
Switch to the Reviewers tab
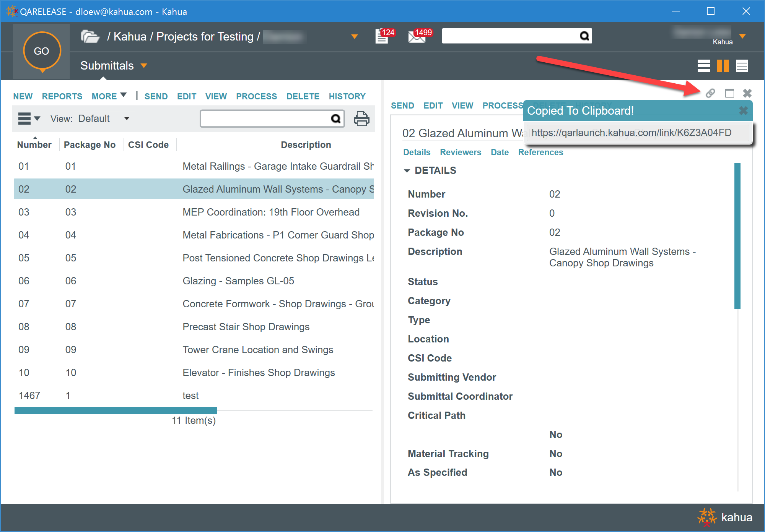tap(461, 152)
